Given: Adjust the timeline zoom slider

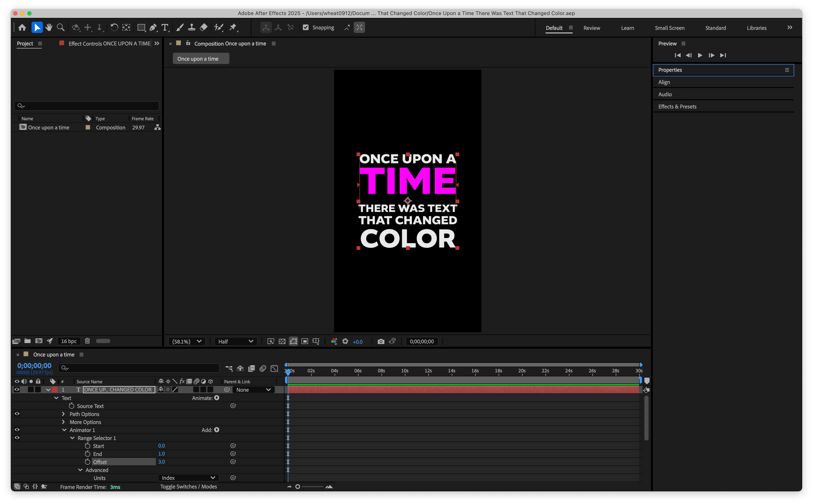Looking at the screenshot, I should click(298, 487).
